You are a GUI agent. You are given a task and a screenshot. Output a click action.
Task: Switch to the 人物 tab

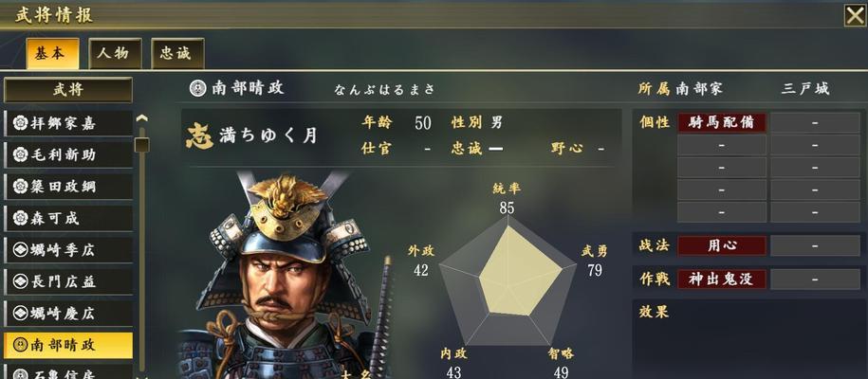tap(115, 53)
